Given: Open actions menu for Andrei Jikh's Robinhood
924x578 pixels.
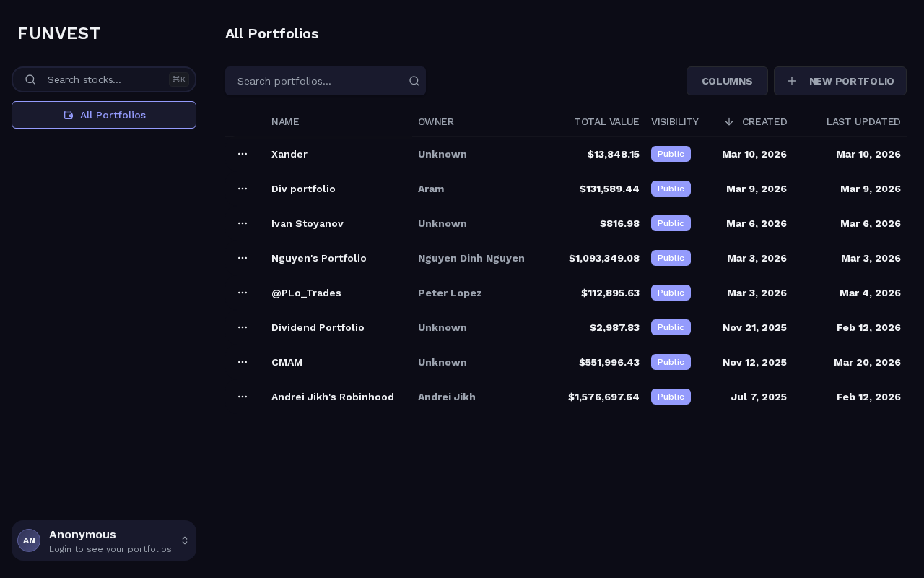Looking at the screenshot, I should (x=243, y=397).
